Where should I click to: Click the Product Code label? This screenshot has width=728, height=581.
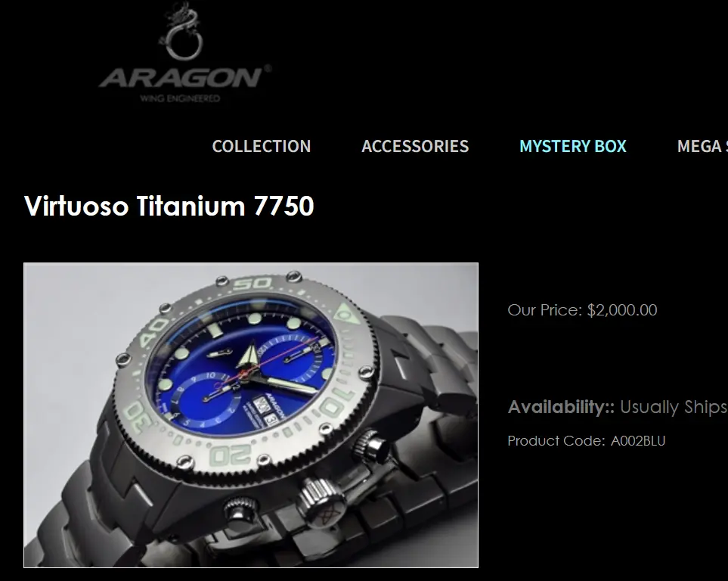point(556,440)
